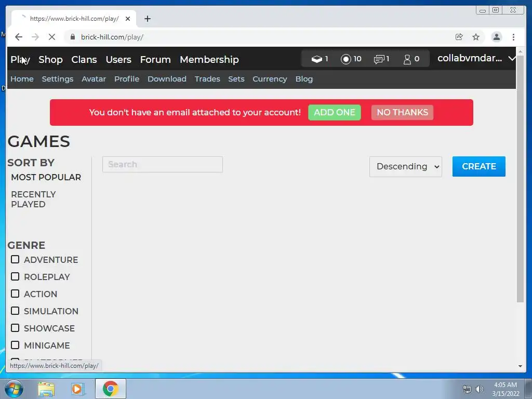Image resolution: width=532 pixels, height=399 pixels.
Task: Click the green ADD ONE button
Action: (x=335, y=112)
